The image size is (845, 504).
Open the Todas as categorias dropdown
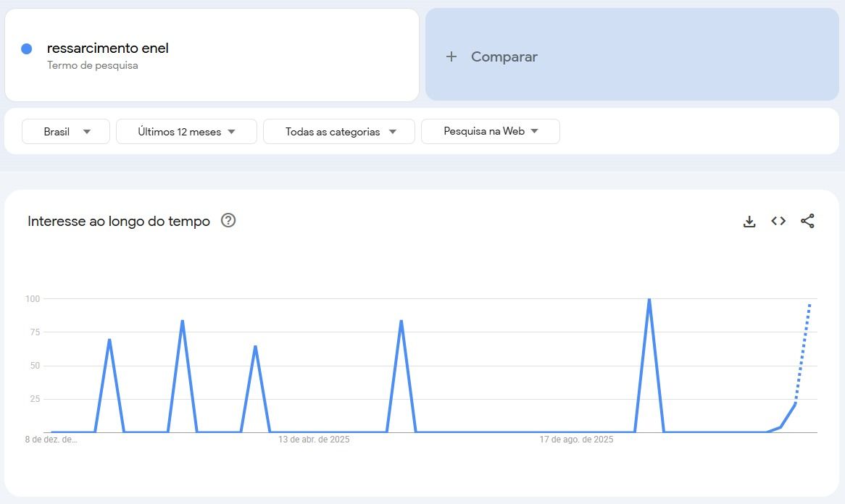339,132
